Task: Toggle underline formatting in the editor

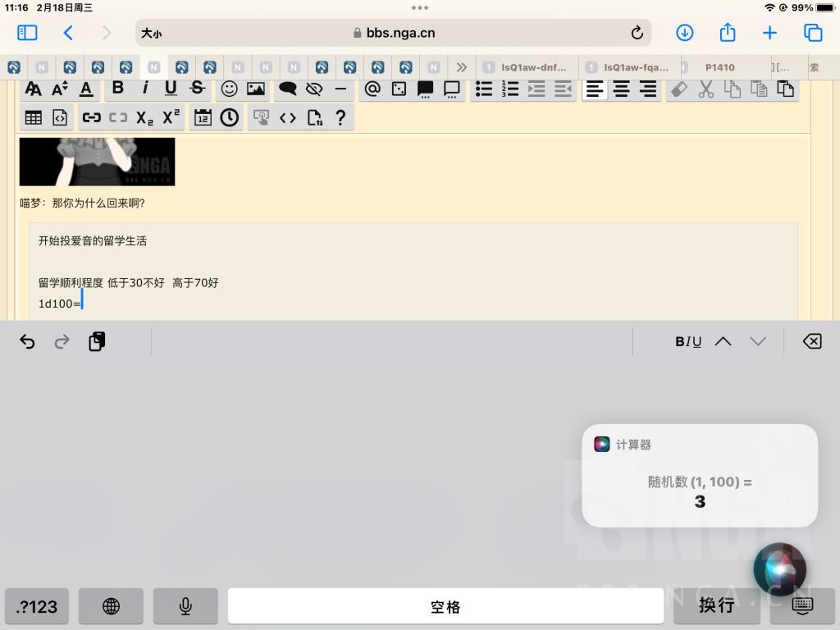Action: pyautogui.click(x=171, y=88)
